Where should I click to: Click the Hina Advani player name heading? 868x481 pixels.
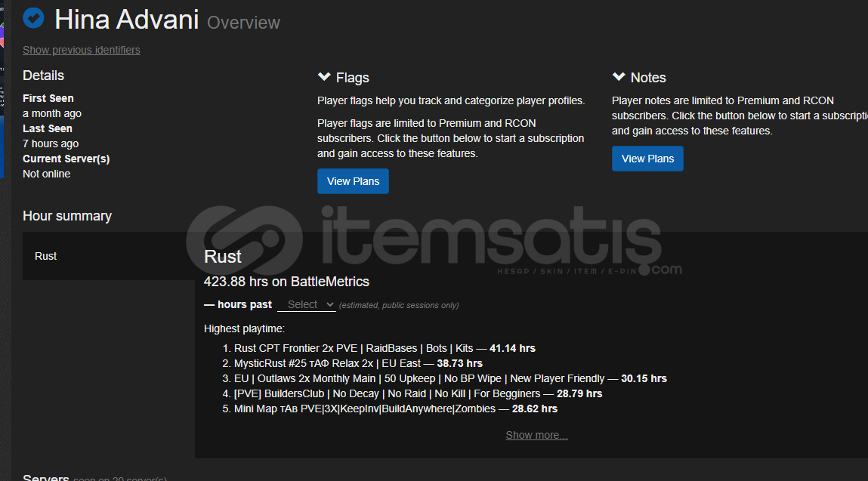127,20
